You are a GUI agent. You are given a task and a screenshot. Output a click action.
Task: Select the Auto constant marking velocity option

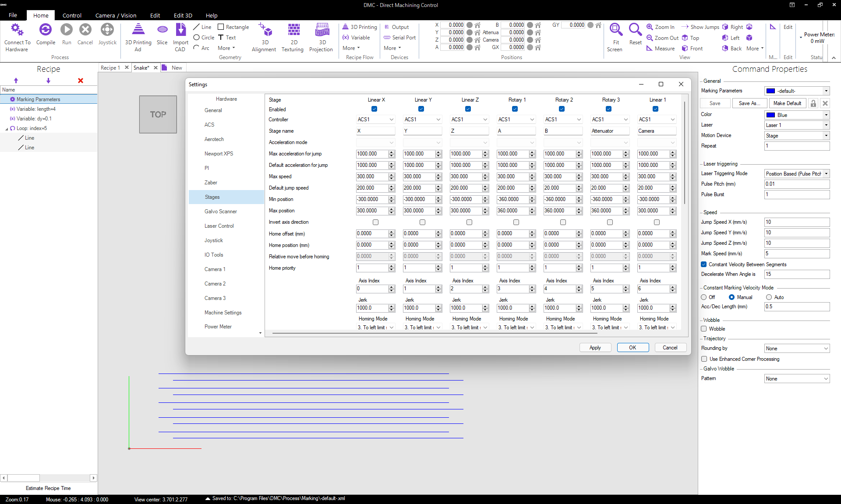tap(769, 297)
